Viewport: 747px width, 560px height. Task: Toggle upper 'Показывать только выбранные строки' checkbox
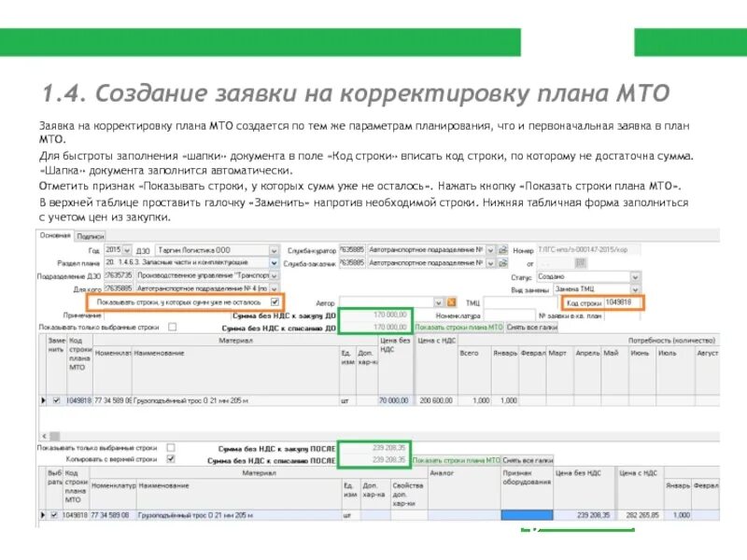(172, 327)
